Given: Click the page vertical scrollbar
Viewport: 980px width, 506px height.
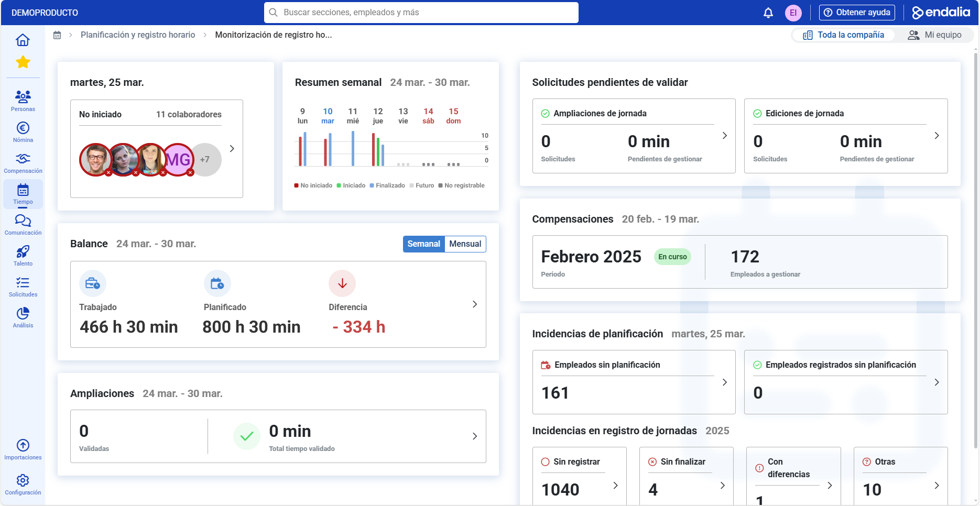Looking at the screenshot, I should tap(976, 251).
